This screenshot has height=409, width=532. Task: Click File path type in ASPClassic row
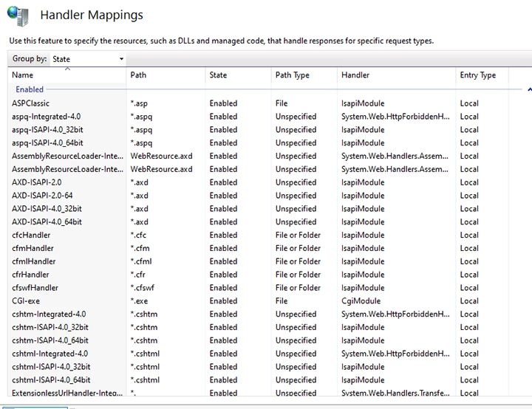point(282,103)
